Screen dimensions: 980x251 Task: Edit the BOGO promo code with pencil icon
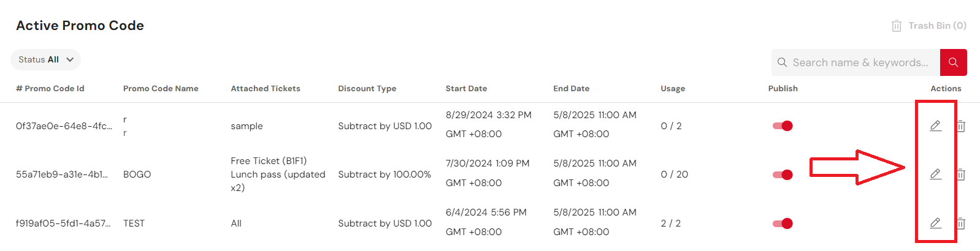coord(935,174)
